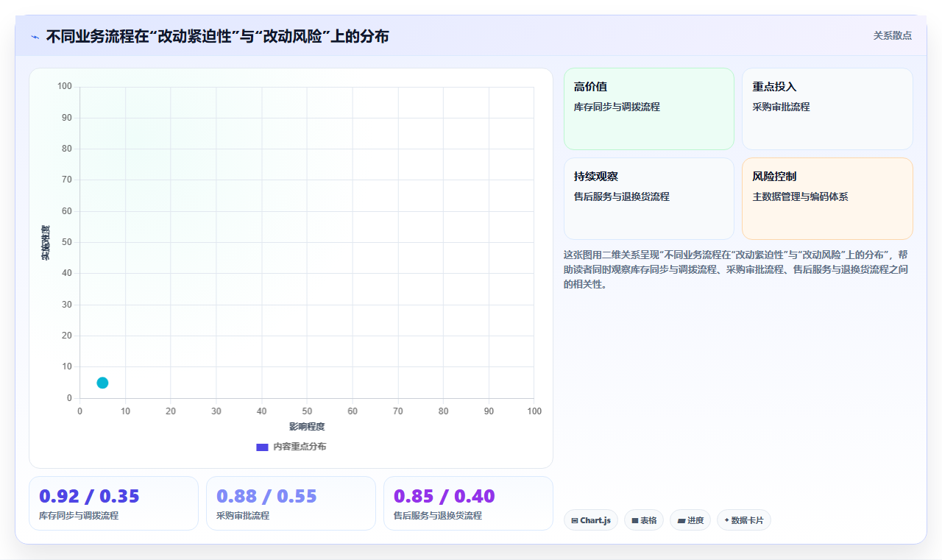Image resolution: width=942 pixels, height=560 pixels.
Task: Click the 0.85 / 0.40 stat card
Action: 468,503
